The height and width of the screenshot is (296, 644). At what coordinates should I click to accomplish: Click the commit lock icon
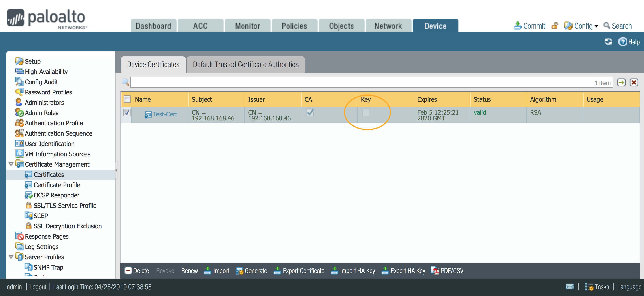[x=555, y=26]
